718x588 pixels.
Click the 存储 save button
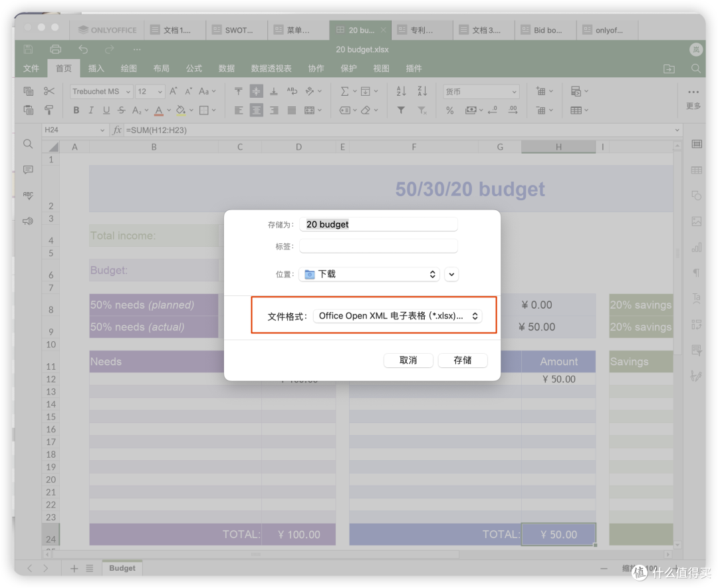tap(463, 361)
